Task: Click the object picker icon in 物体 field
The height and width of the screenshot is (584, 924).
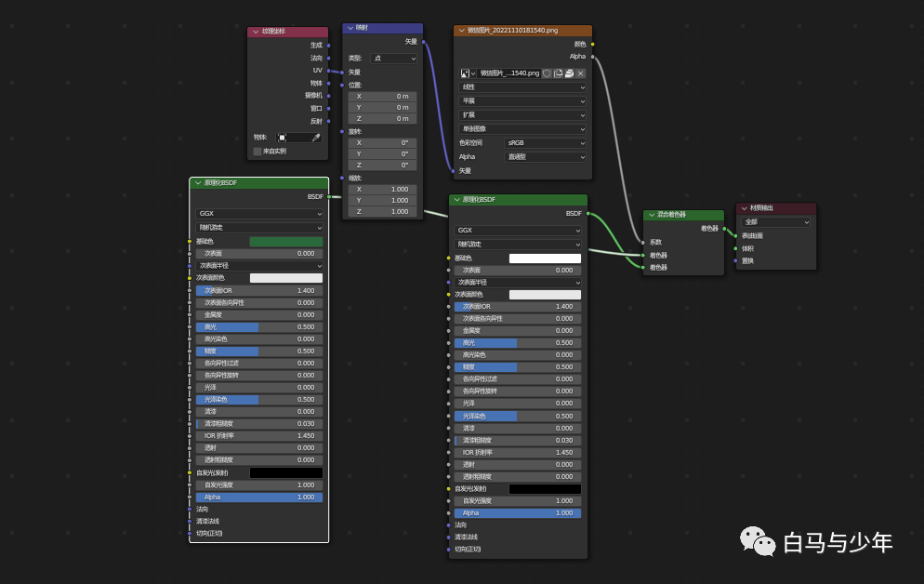Action: click(x=282, y=138)
